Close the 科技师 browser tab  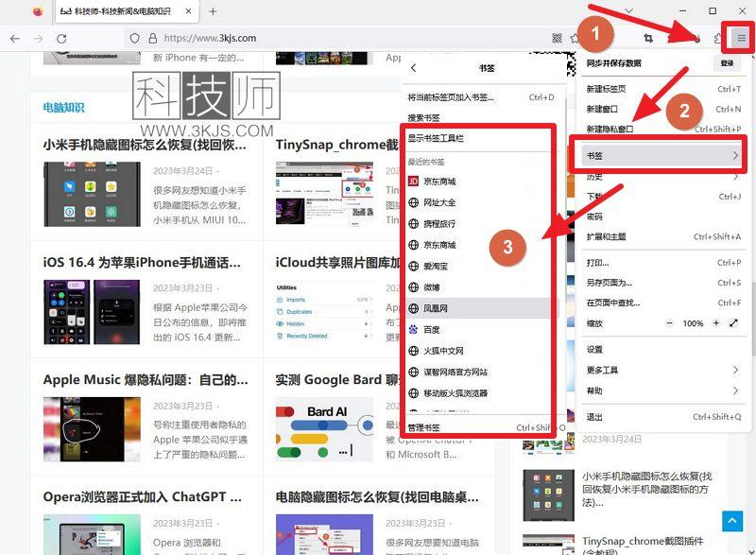point(188,11)
